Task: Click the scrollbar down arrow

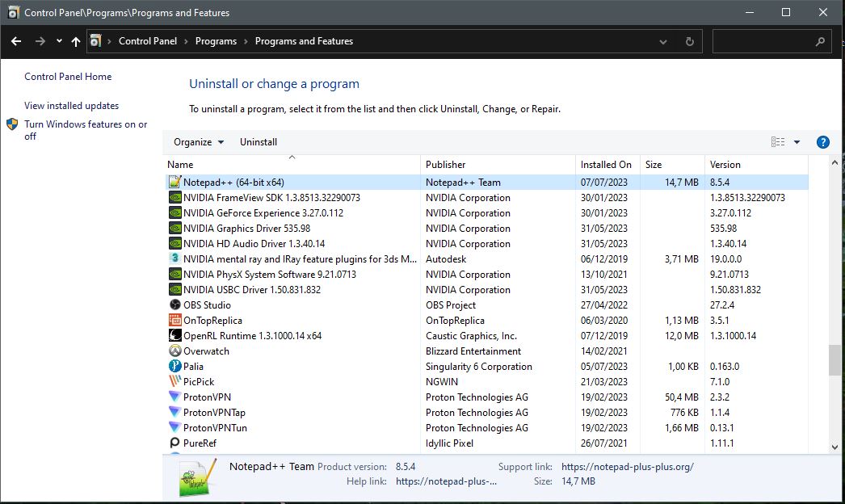Action: tap(834, 447)
